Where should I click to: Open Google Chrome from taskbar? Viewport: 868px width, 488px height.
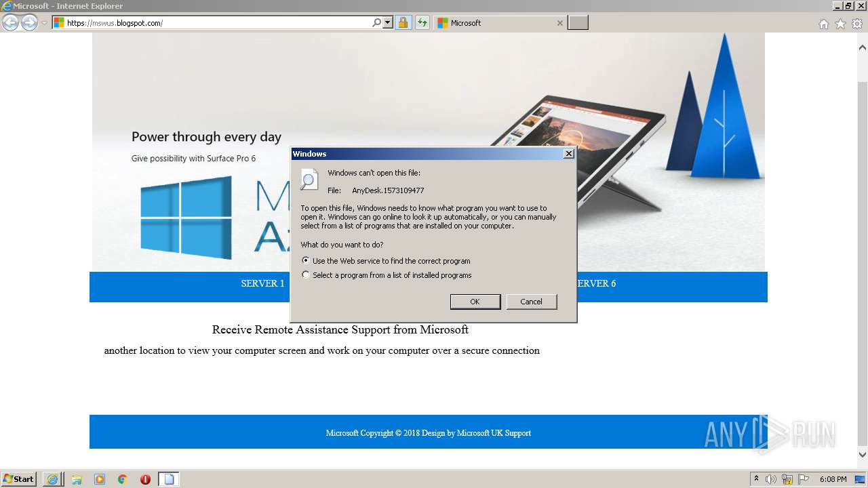click(123, 479)
